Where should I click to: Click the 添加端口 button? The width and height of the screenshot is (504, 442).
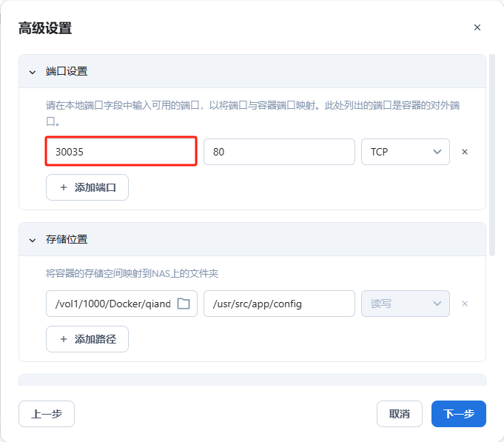[x=87, y=187]
